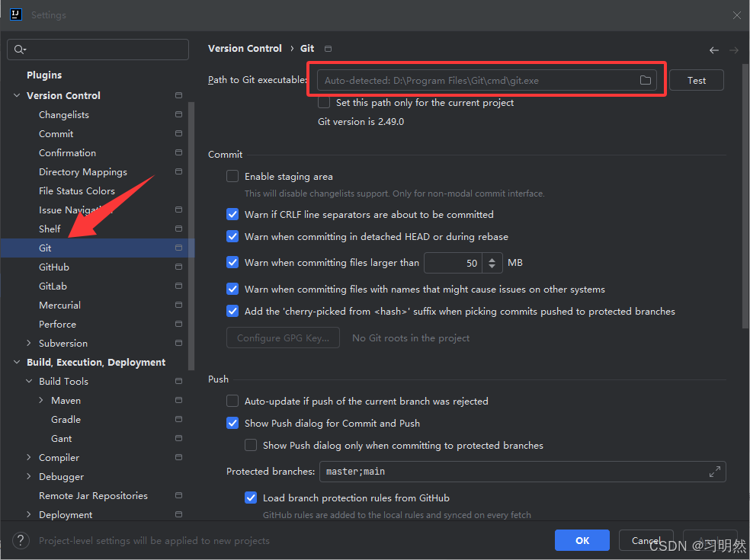Click project-level icon beside Compiler

(x=179, y=457)
